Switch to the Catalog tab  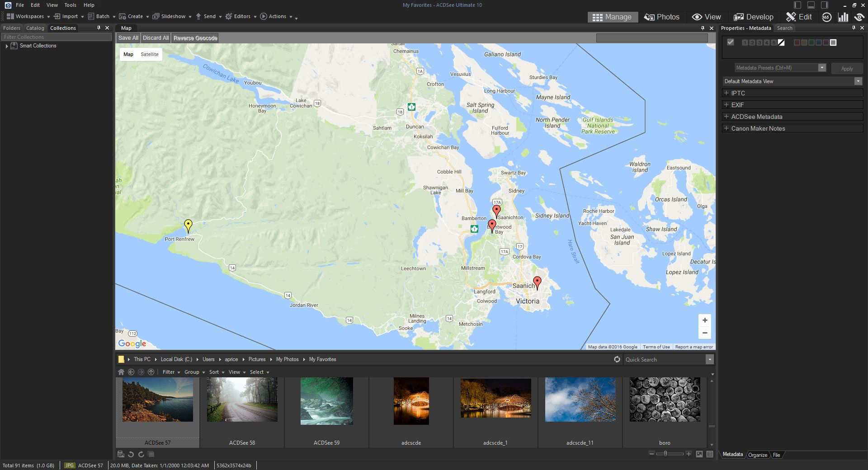pos(35,28)
